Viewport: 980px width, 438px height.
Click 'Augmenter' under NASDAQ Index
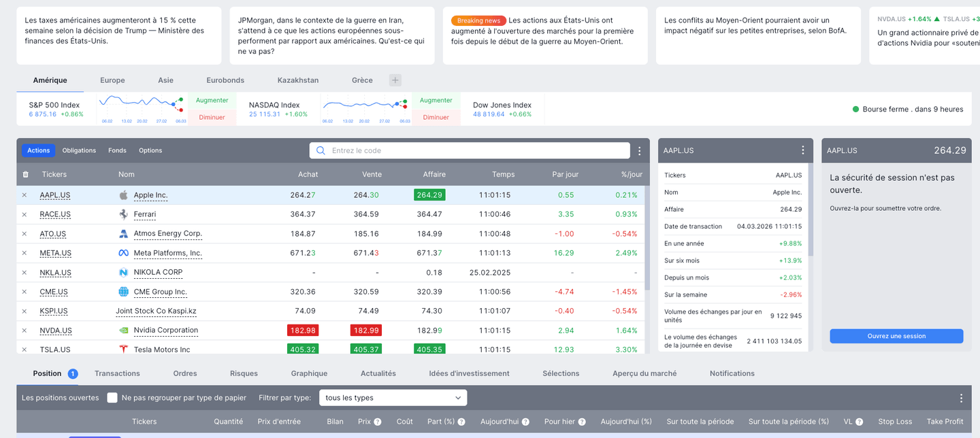point(436,100)
